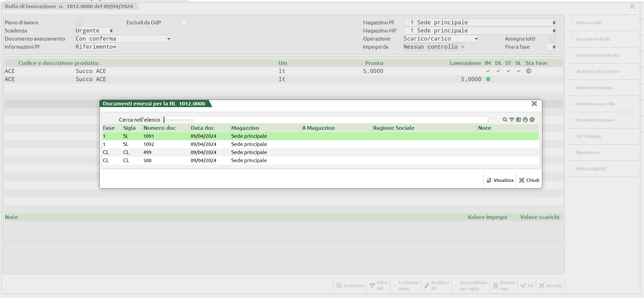Viewport: 644px width, 298px height.
Task: Open list settings gear icon
Action: (x=532, y=120)
